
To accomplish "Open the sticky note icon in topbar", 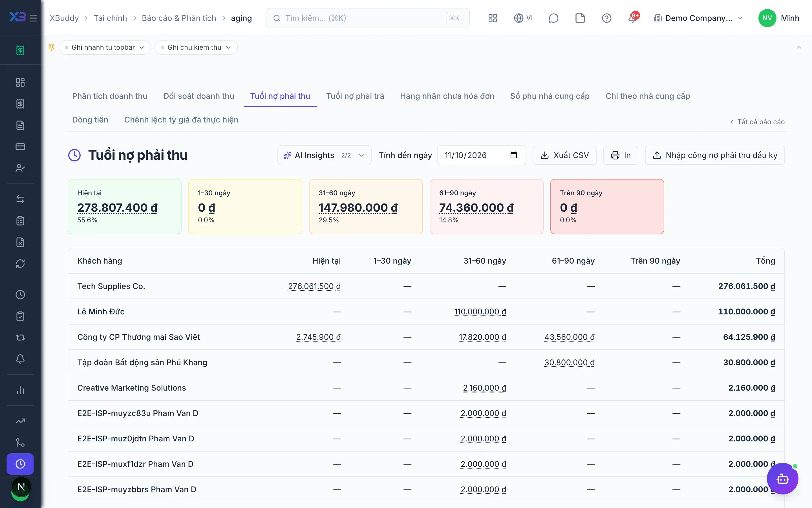I will 580,18.
